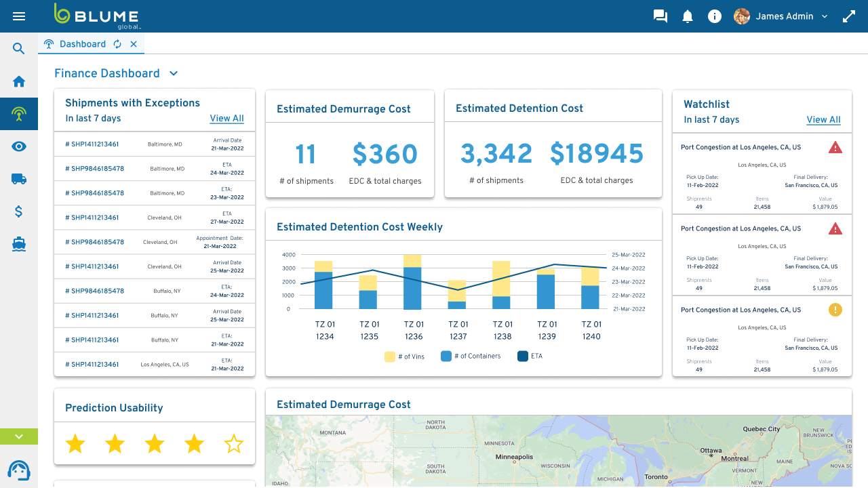Open the sidebar search icon
The height and width of the screenshot is (488, 868).
19,49
